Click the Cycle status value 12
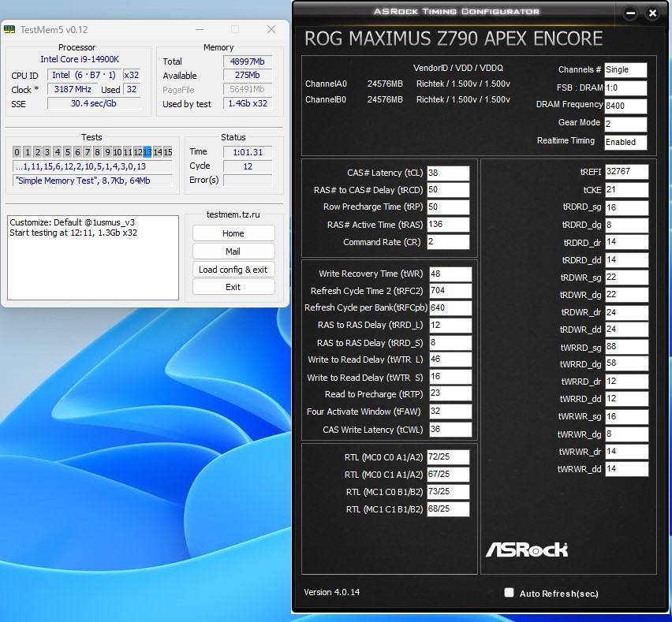Viewport: 672px width, 622px height. click(248, 166)
